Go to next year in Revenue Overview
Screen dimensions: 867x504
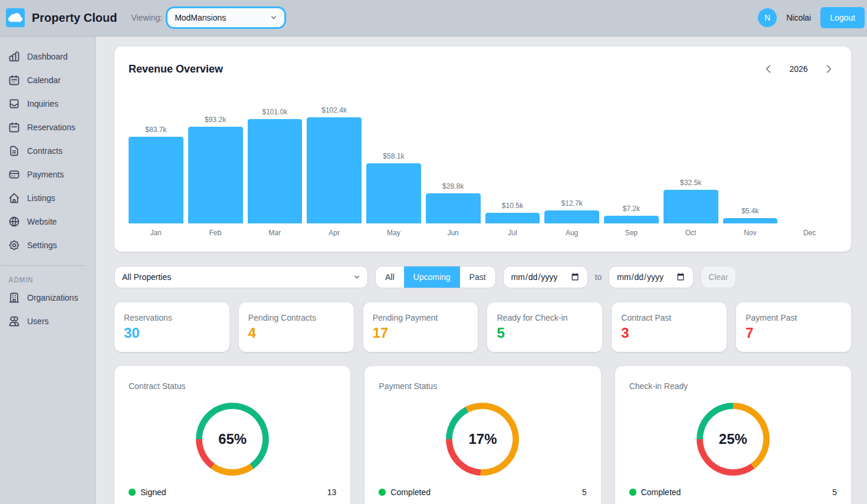click(x=829, y=69)
